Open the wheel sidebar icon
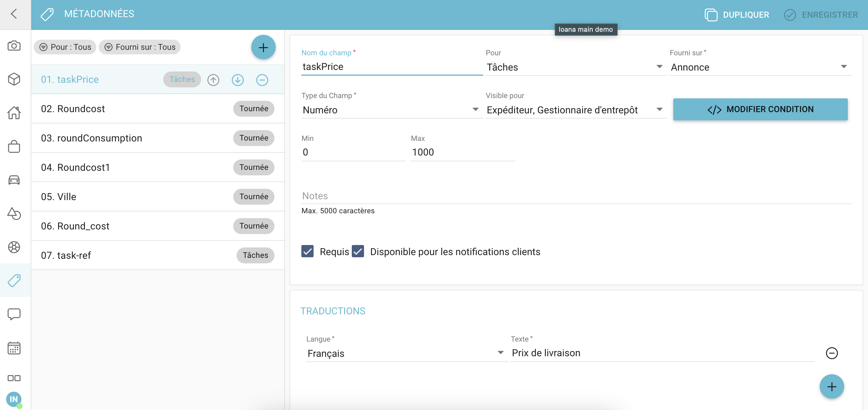The image size is (868, 410). [14, 247]
